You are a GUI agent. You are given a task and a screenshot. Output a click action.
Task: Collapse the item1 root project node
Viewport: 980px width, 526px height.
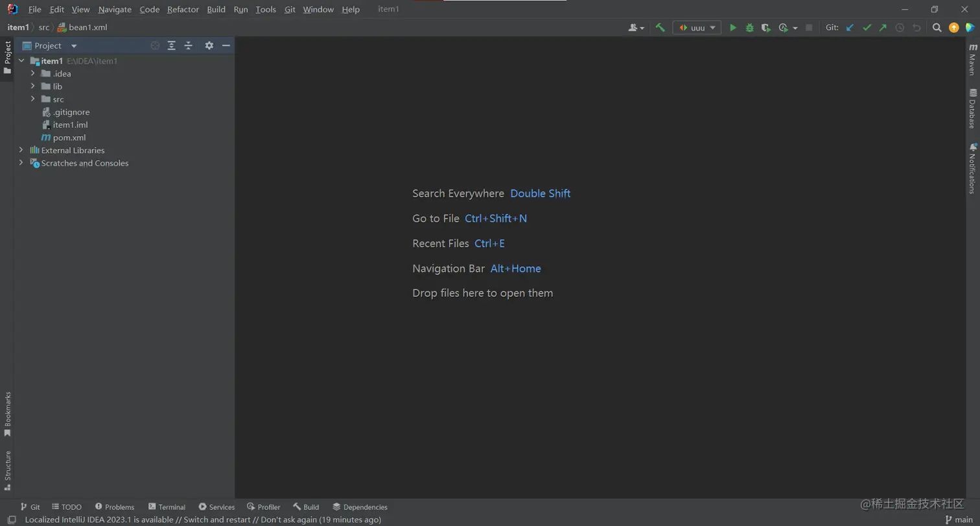[21, 61]
